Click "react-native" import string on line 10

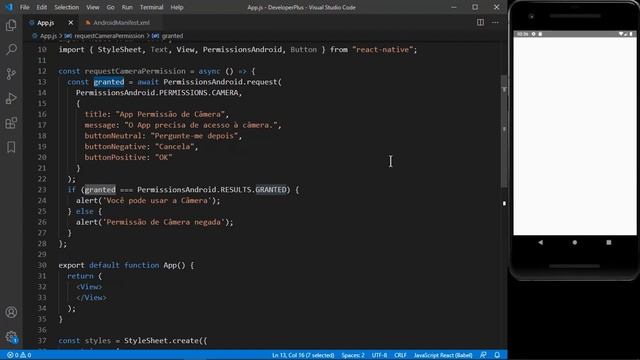tap(382, 49)
